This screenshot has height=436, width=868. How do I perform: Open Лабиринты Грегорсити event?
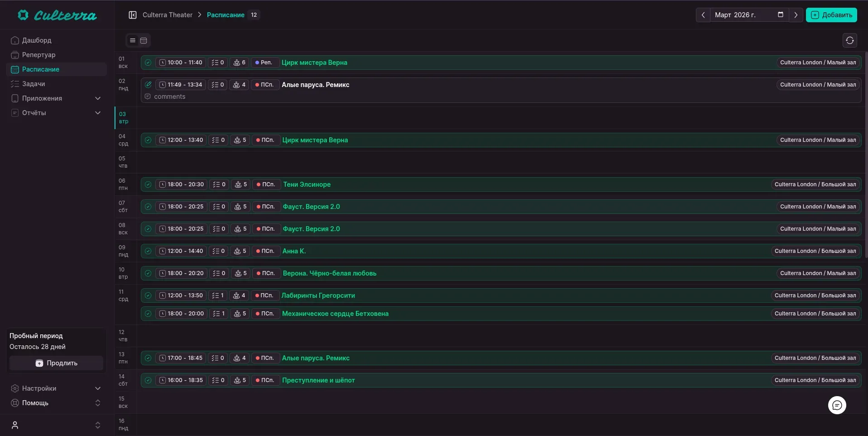[318, 296]
